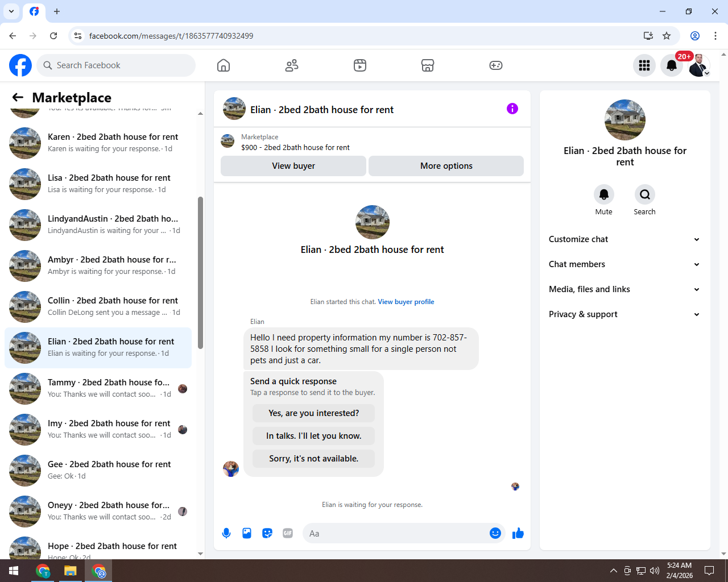Send 'Sorry, it's not available.' response

[314, 459]
